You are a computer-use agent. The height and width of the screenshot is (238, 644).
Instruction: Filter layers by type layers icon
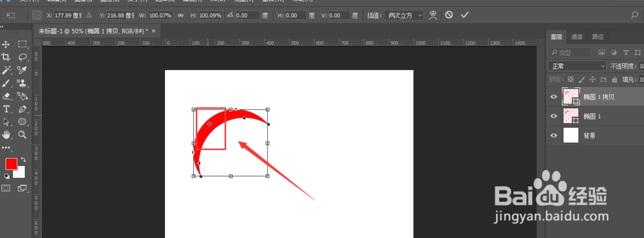[626, 53]
